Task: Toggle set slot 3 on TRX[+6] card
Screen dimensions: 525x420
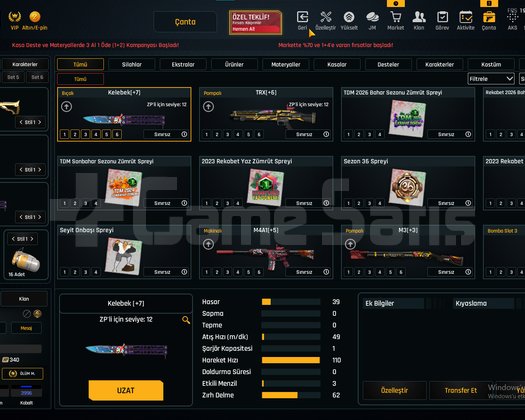Action: (x=227, y=135)
